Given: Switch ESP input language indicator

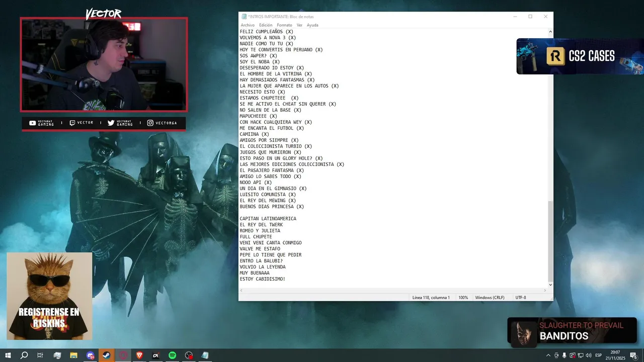Looking at the screenshot, I should tap(599, 355).
